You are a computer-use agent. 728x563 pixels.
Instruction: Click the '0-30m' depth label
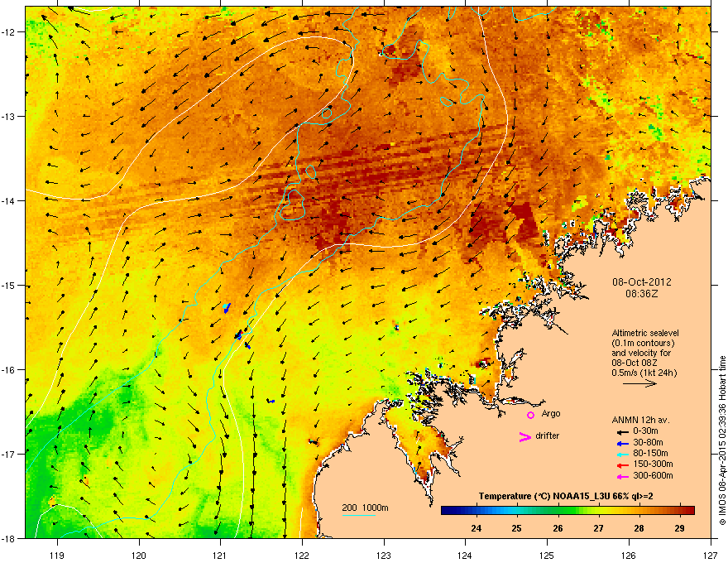pos(647,431)
